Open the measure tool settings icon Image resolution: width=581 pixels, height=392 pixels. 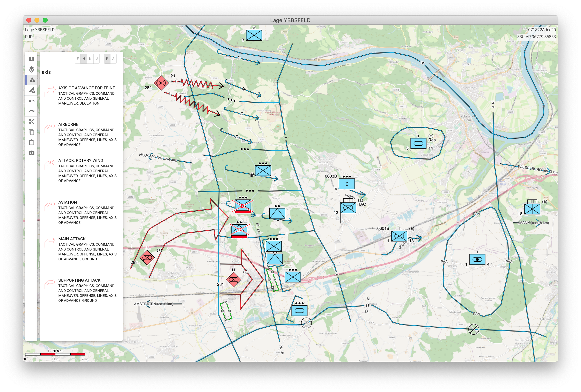[31, 90]
